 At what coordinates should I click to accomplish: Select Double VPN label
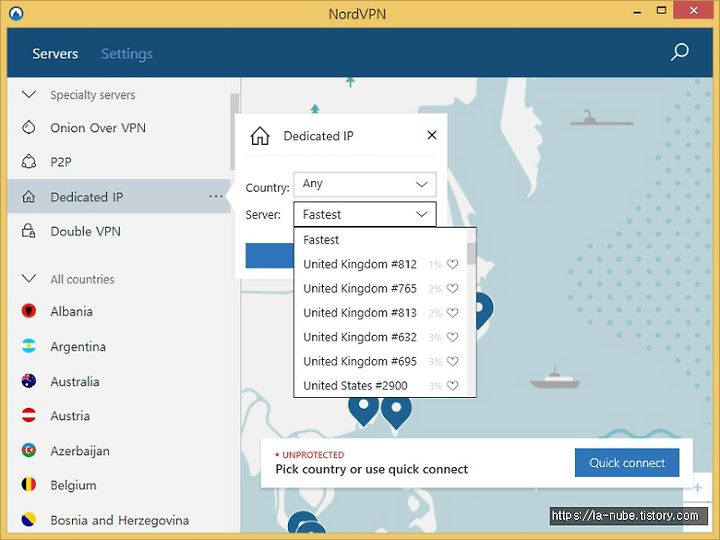(85, 231)
